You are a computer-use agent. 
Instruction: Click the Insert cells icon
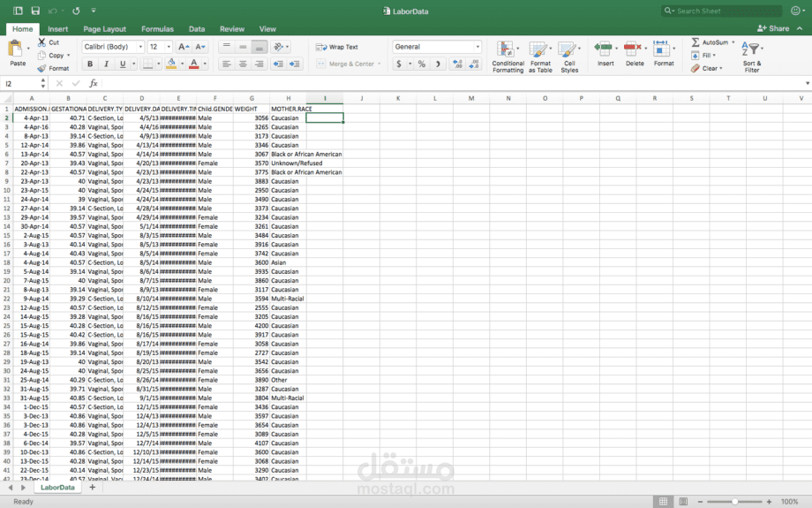[604, 49]
